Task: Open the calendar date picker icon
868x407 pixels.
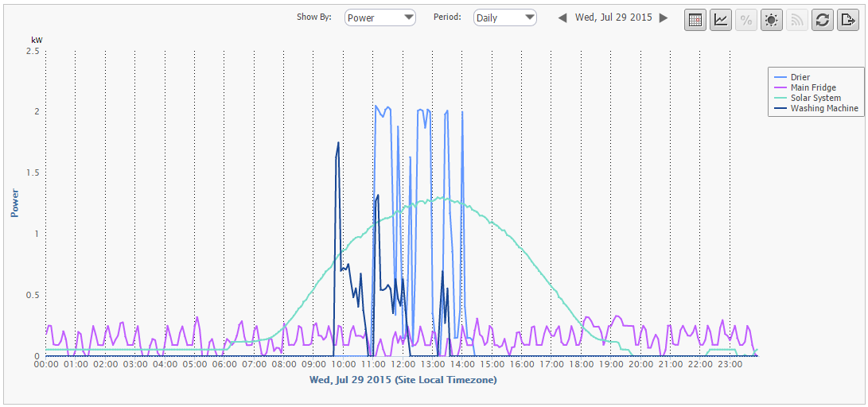Action: tap(695, 20)
